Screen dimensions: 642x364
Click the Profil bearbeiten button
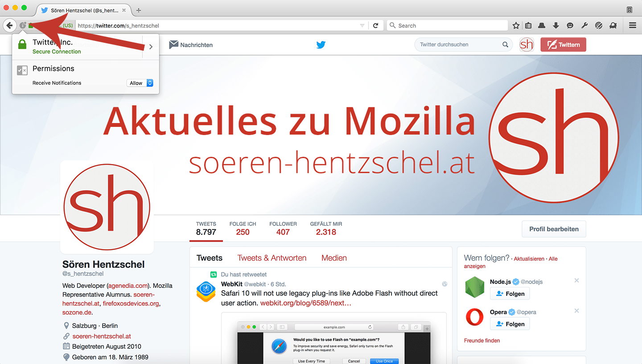click(x=554, y=229)
